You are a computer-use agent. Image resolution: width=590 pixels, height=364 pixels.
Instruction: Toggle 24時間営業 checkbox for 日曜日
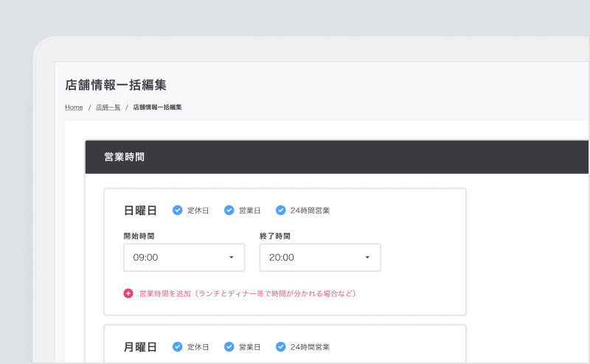[x=280, y=210]
